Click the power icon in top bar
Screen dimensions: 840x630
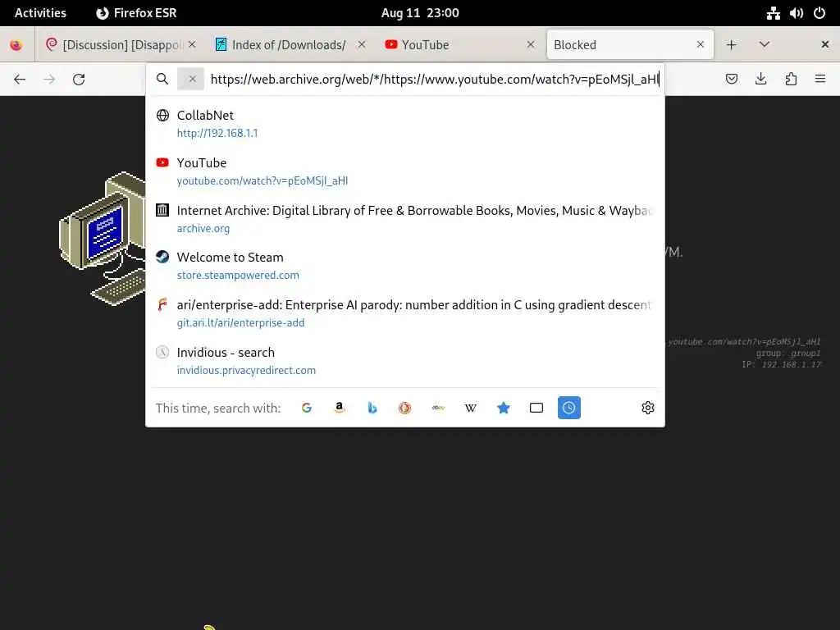coord(819,13)
